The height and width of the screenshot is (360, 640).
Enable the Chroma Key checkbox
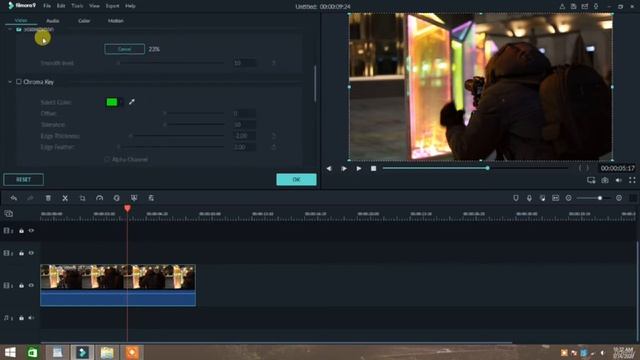(19, 82)
